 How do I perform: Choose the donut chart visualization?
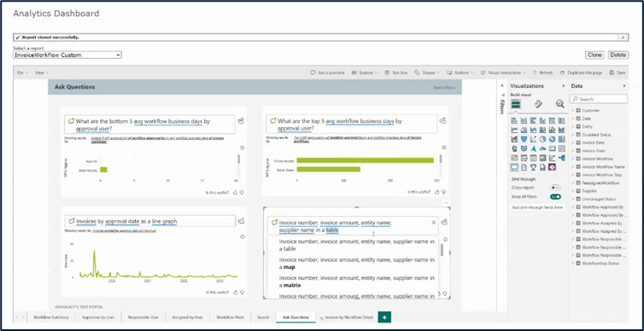552,139
